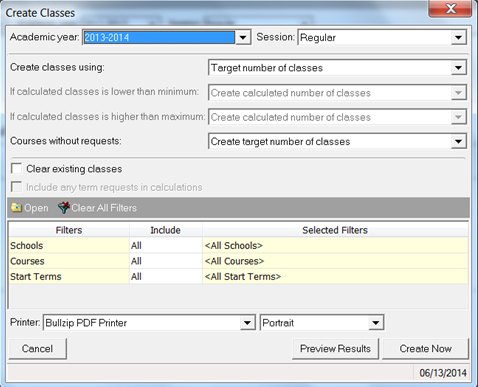Click the Include column header
Screen dimensions: 478x387
[x=166, y=230]
